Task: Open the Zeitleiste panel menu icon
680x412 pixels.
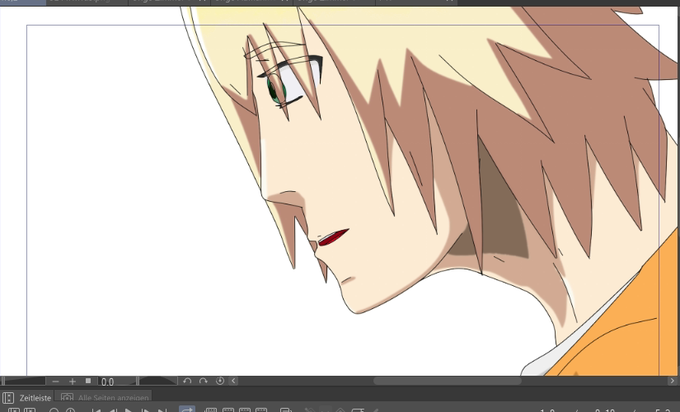Action: click(8, 398)
